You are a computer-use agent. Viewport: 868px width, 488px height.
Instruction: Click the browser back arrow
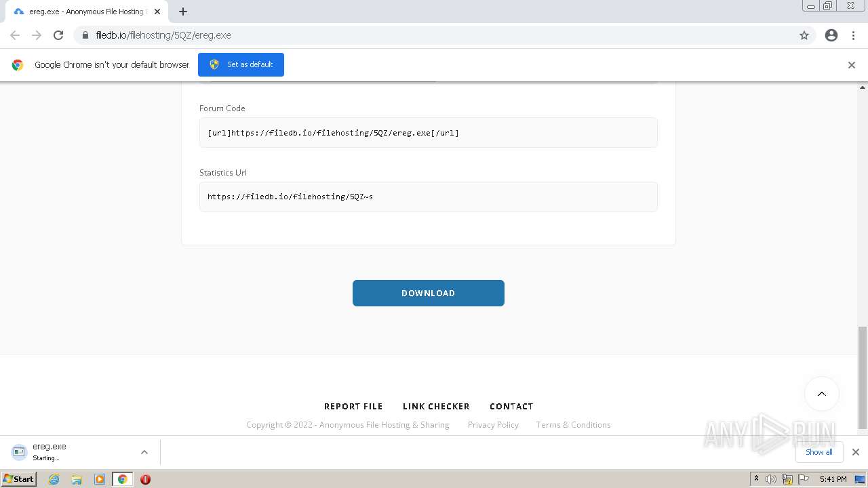click(x=15, y=35)
